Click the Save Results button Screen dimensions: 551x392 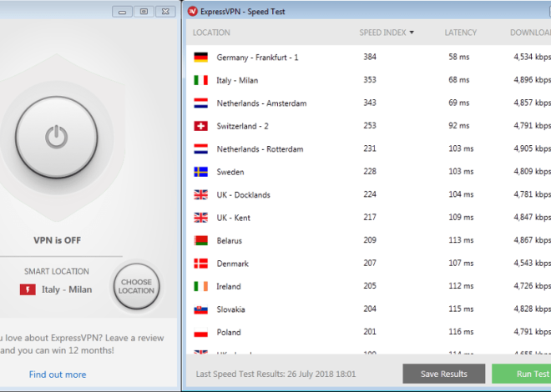point(444,374)
